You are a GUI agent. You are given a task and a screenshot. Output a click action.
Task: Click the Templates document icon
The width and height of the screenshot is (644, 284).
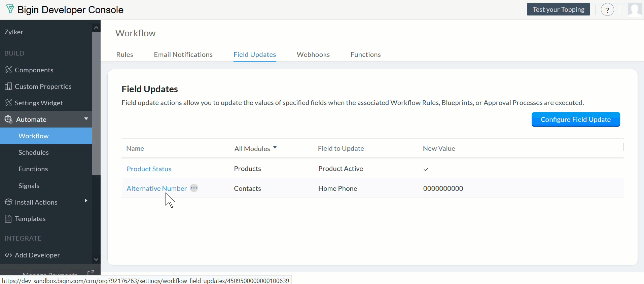(x=8, y=219)
